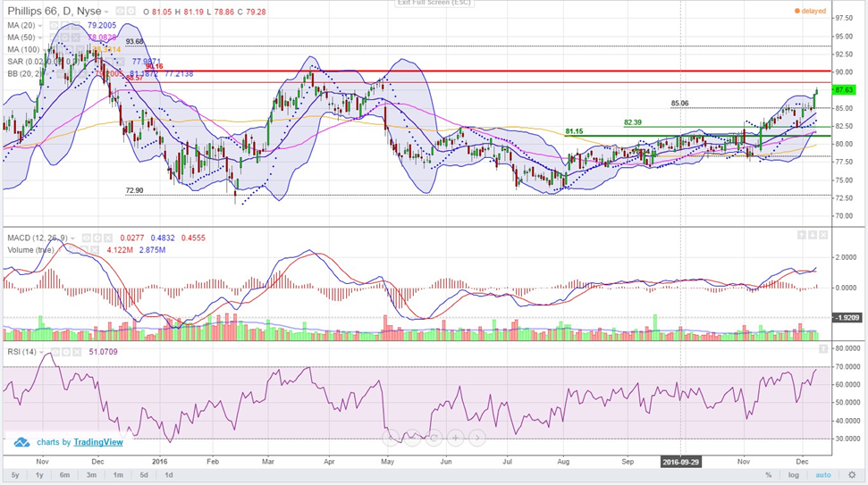The height and width of the screenshot is (485, 868).
Task: Click the TradingView cloud logo
Action: [x=21, y=442]
